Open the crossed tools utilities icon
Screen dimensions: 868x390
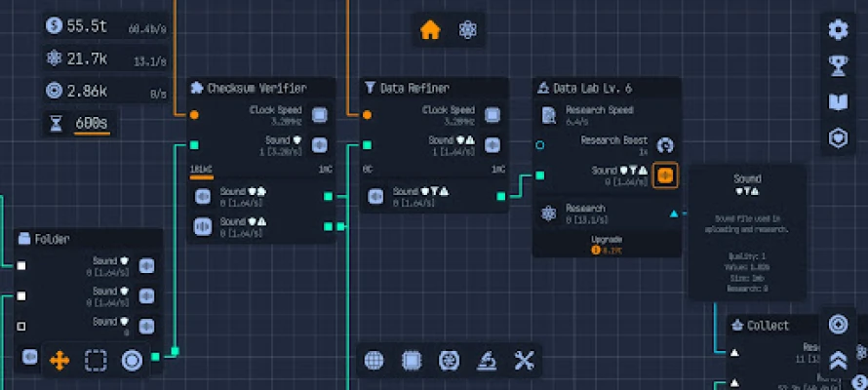point(525,361)
